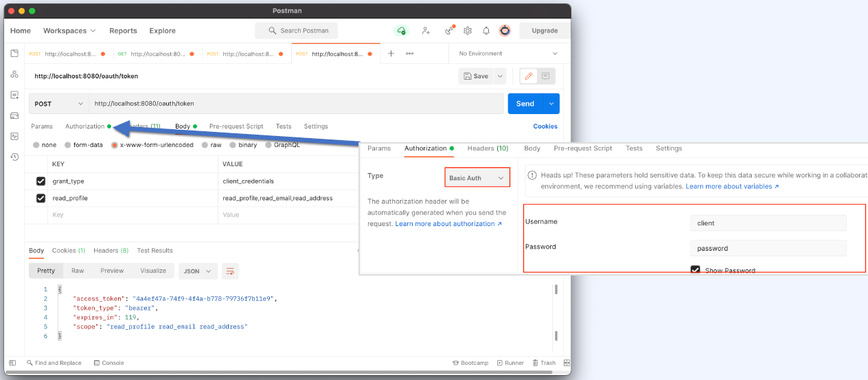This screenshot has height=380, width=868.
Task: Open the Save options arrow
Action: 500,76
